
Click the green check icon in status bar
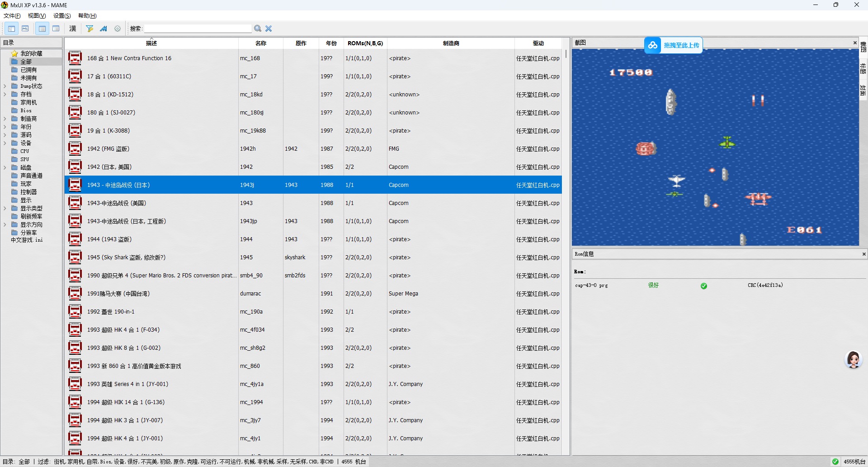[x=835, y=462]
